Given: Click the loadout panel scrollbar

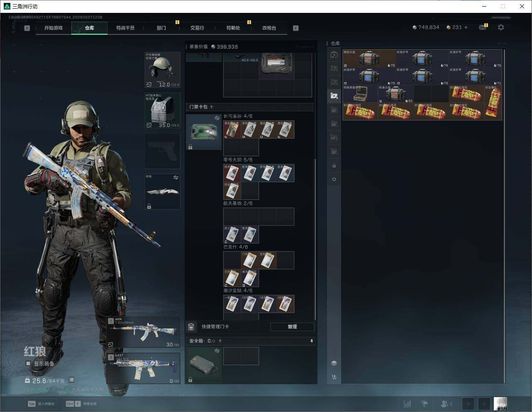Looking at the screenshot, I should (315, 239).
